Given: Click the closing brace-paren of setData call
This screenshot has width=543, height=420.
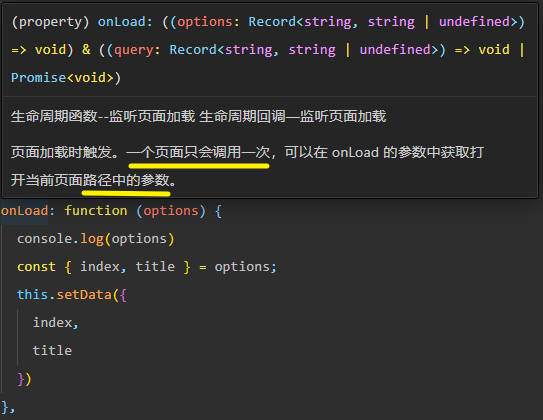Looking at the screenshot, I should [24, 379].
